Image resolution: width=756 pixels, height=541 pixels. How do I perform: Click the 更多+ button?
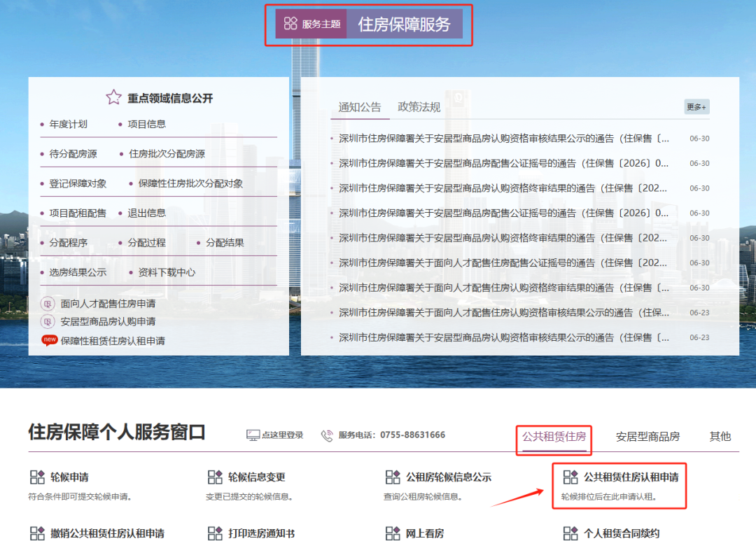[696, 107]
